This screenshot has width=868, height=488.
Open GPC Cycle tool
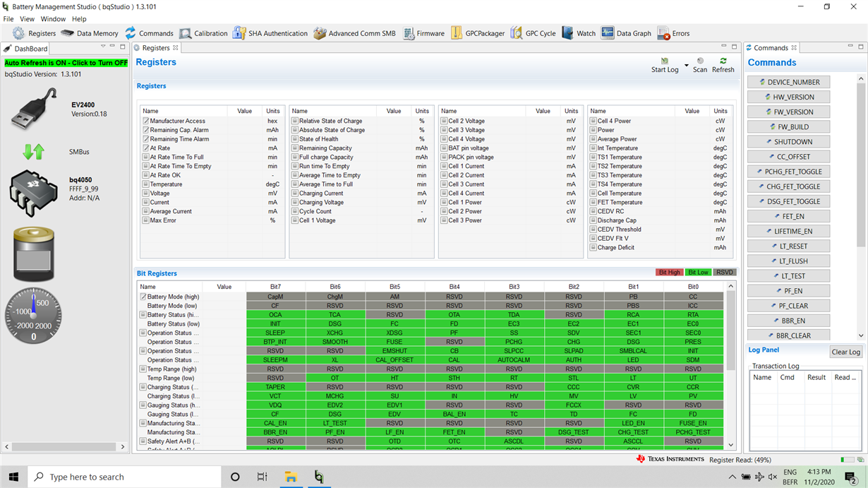point(533,33)
